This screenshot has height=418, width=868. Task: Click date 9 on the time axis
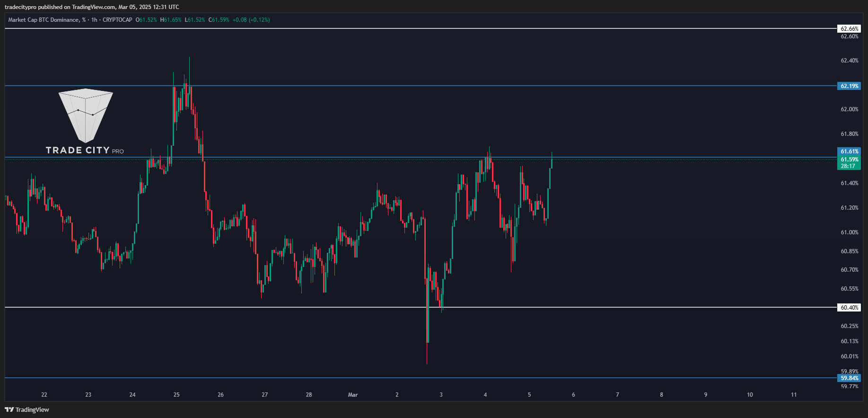tap(706, 395)
